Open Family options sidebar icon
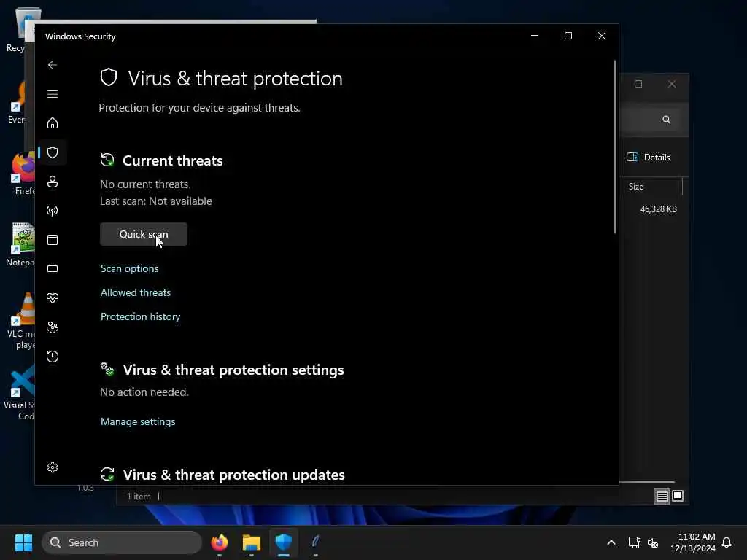 53,327
